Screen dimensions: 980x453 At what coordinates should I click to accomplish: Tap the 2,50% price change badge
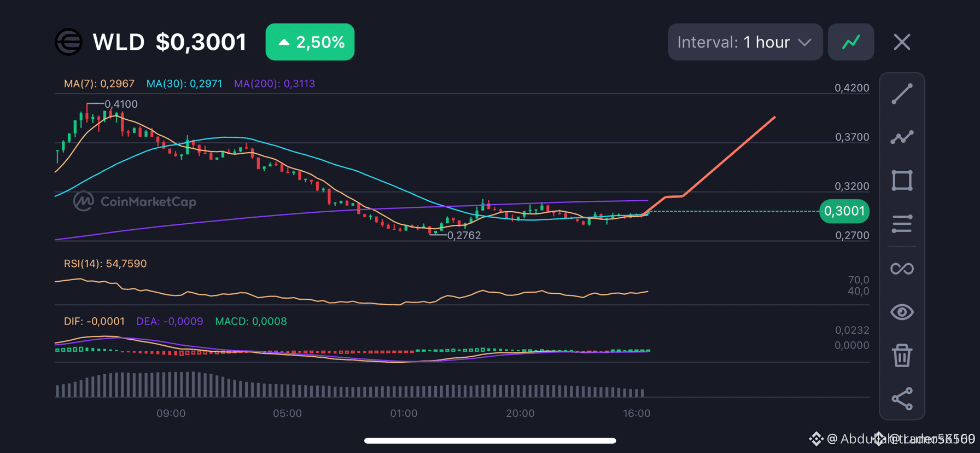(x=310, y=42)
